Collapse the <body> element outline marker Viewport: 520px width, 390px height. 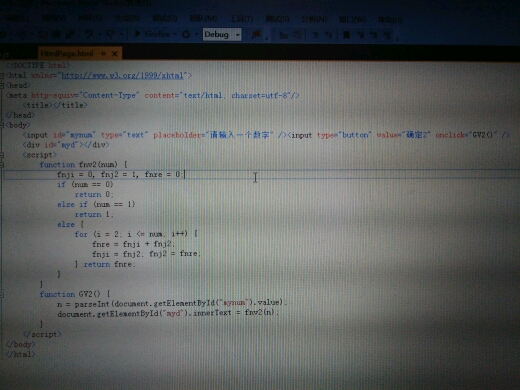click(x=2, y=125)
